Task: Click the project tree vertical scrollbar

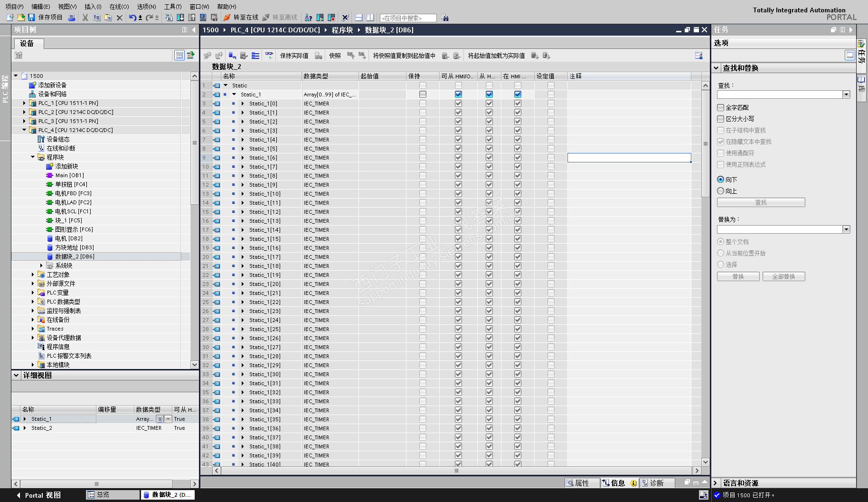Action: tap(194, 142)
